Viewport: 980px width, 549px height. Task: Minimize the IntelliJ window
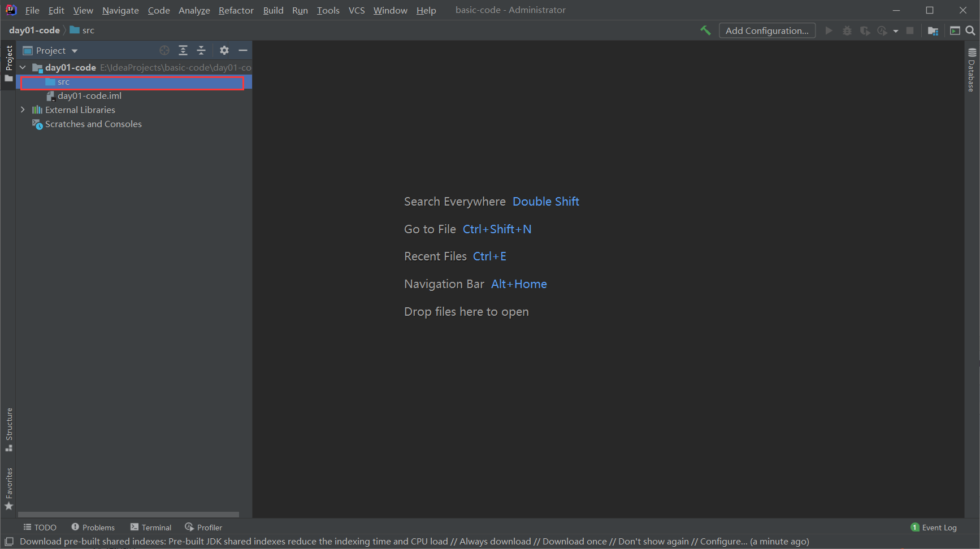[x=896, y=10]
